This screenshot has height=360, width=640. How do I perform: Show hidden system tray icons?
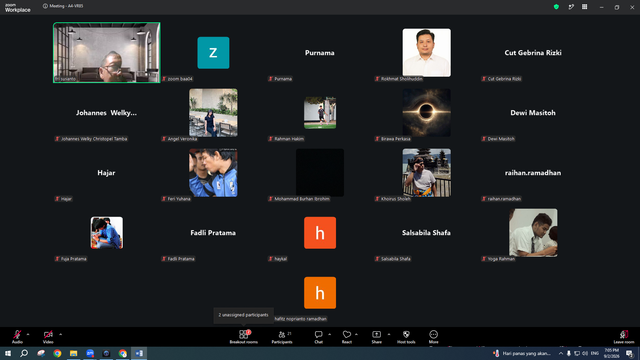point(561,353)
